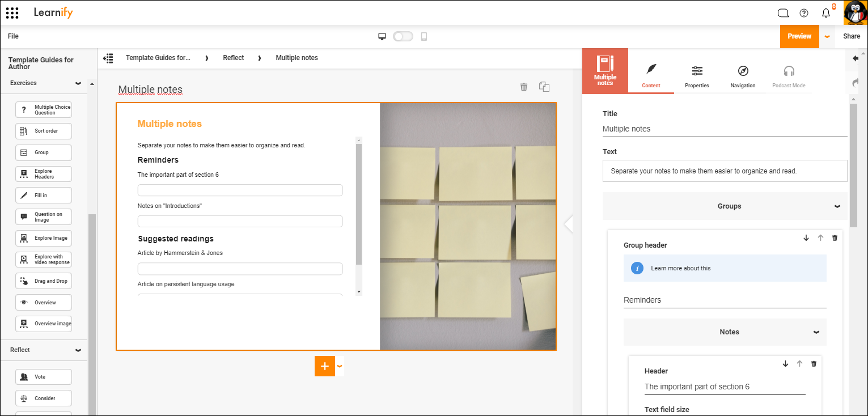The height and width of the screenshot is (416, 868).
Task: Switch to the Properties tab
Action: [697, 77]
